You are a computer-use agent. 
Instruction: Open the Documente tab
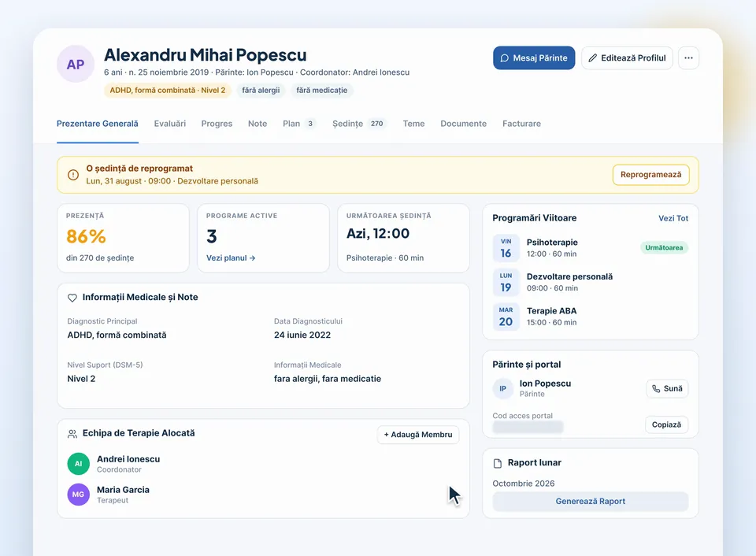(x=463, y=124)
